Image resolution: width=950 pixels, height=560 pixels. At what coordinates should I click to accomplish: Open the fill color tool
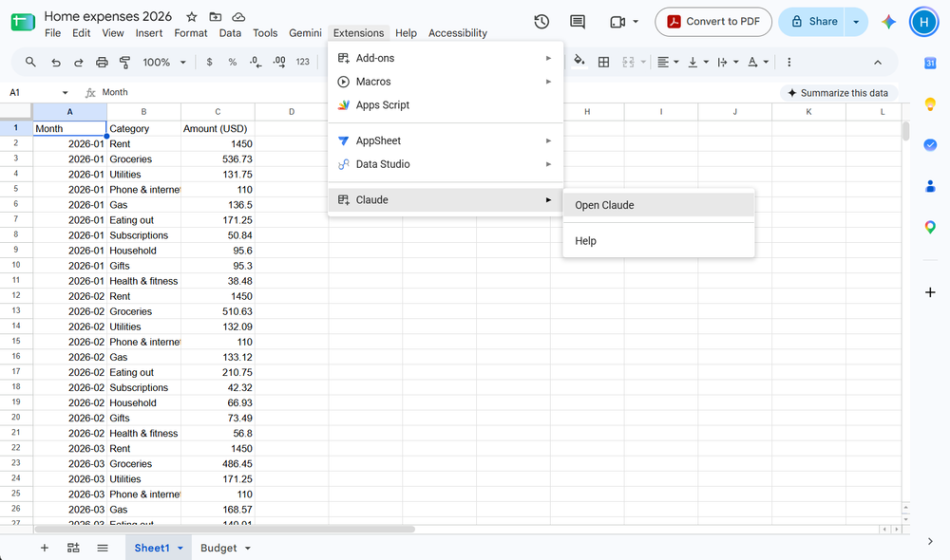(579, 61)
